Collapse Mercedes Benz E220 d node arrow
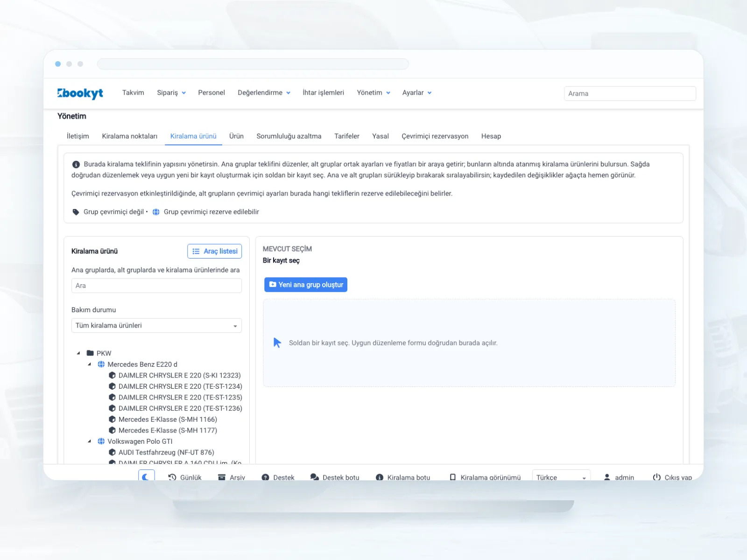This screenshot has width=747, height=560. [x=89, y=364]
